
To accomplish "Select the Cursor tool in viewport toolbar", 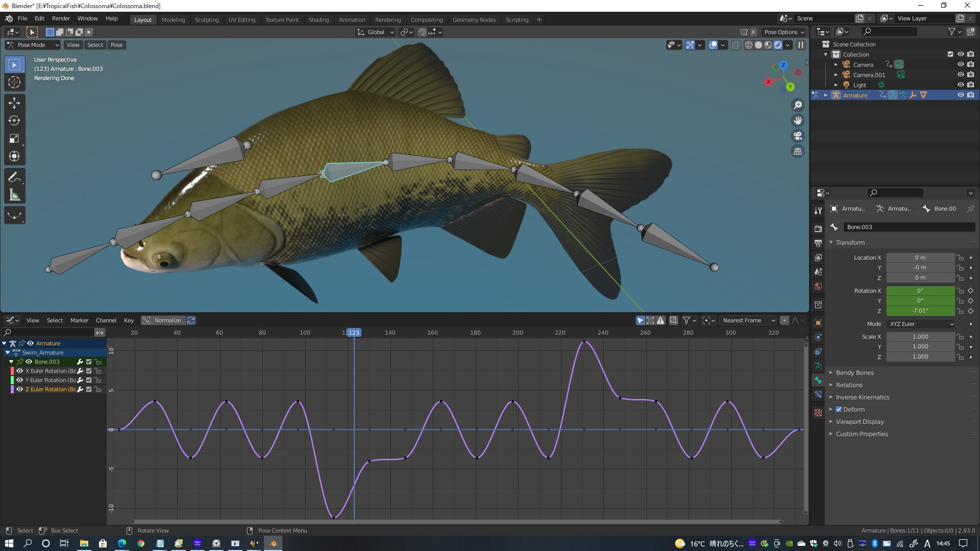I will tap(14, 83).
